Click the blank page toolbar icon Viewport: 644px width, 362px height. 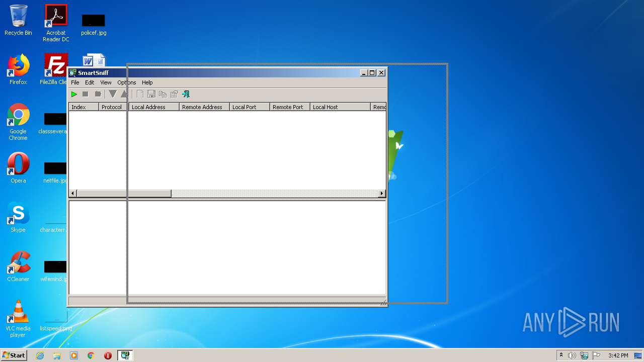point(140,94)
